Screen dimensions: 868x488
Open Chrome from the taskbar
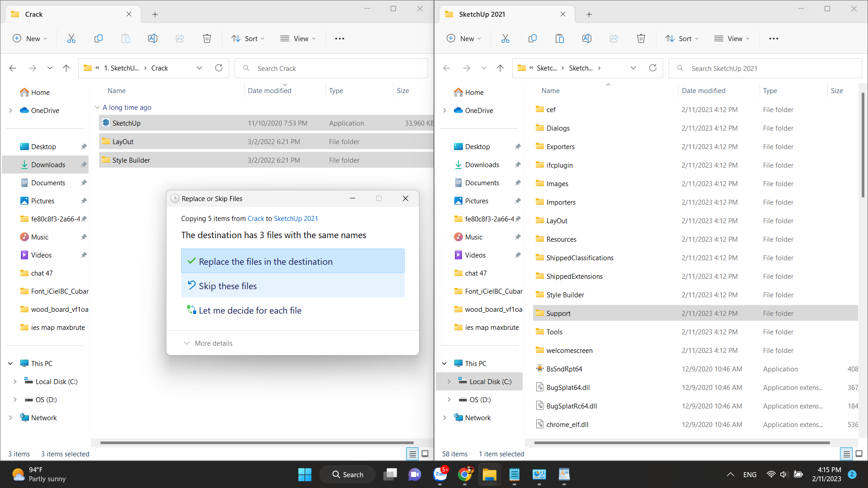(x=464, y=474)
